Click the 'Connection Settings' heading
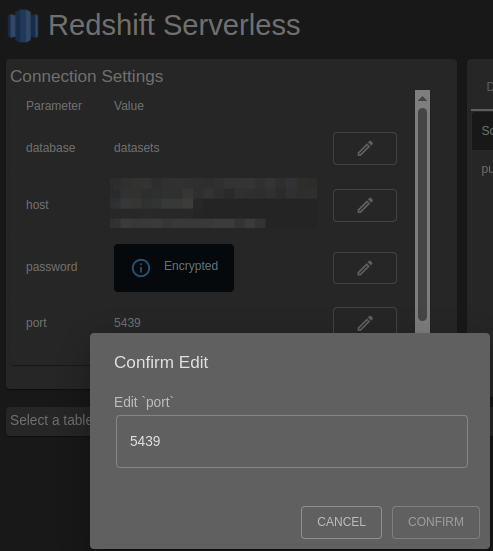 (86, 76)
